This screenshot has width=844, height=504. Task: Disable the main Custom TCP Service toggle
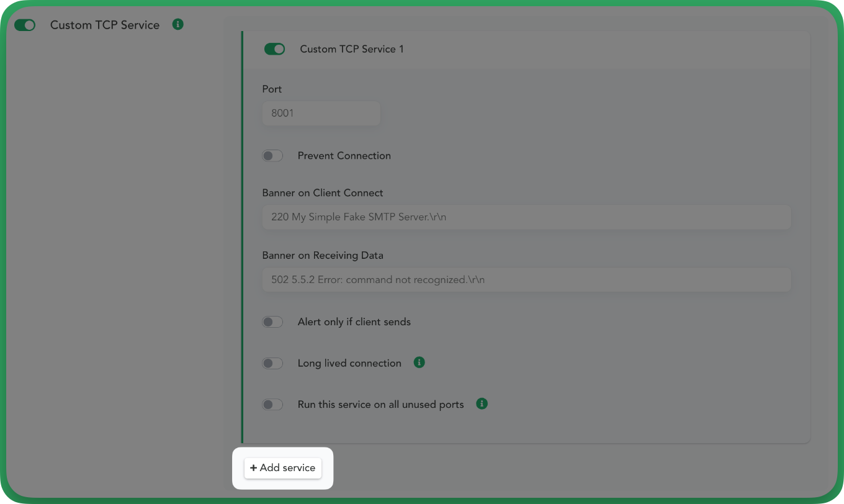(25, 25)
